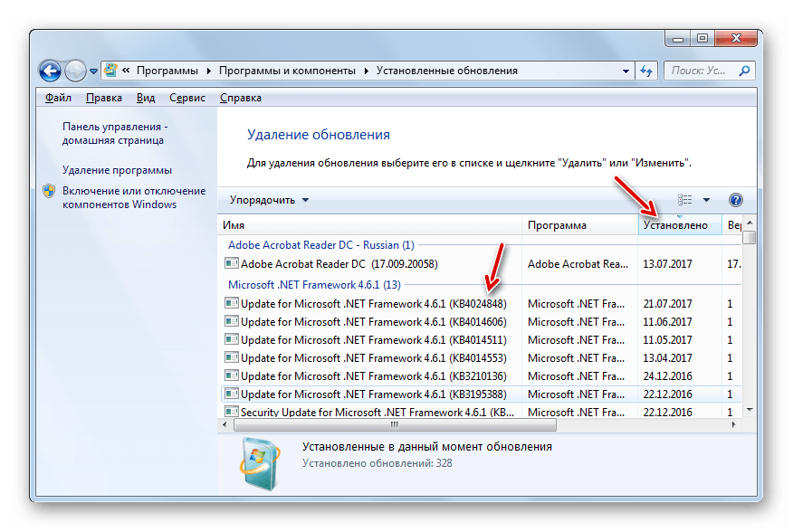
Task: Open the Сервис menu
Action: [x=187, y=98]
